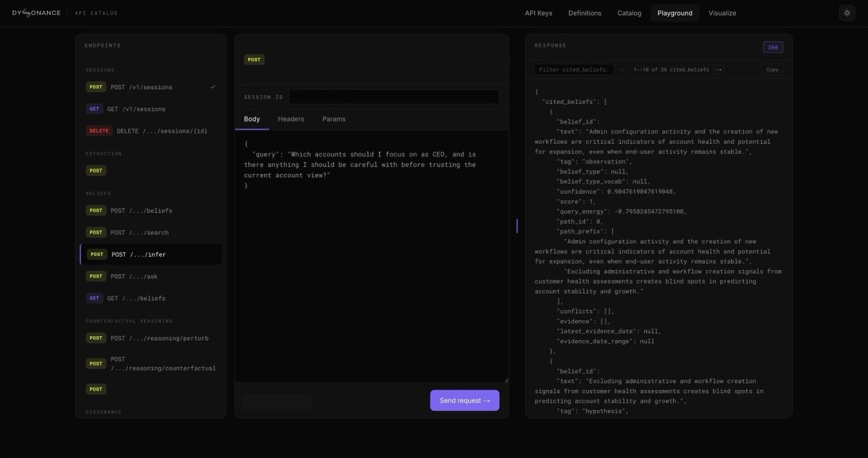Click the 'confidence' value line in response
The height and width of the screenshot is (458, 868).
616,191
